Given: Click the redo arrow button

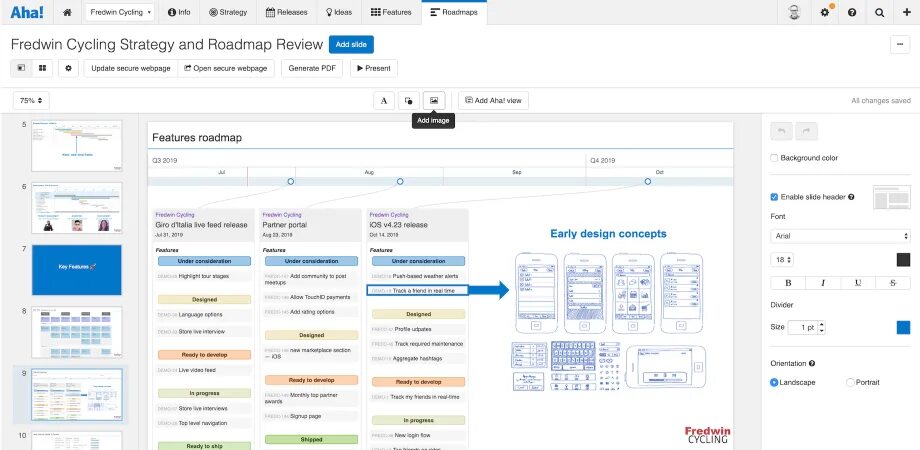Looking at the screenshot, I should (x=806, y=131).
